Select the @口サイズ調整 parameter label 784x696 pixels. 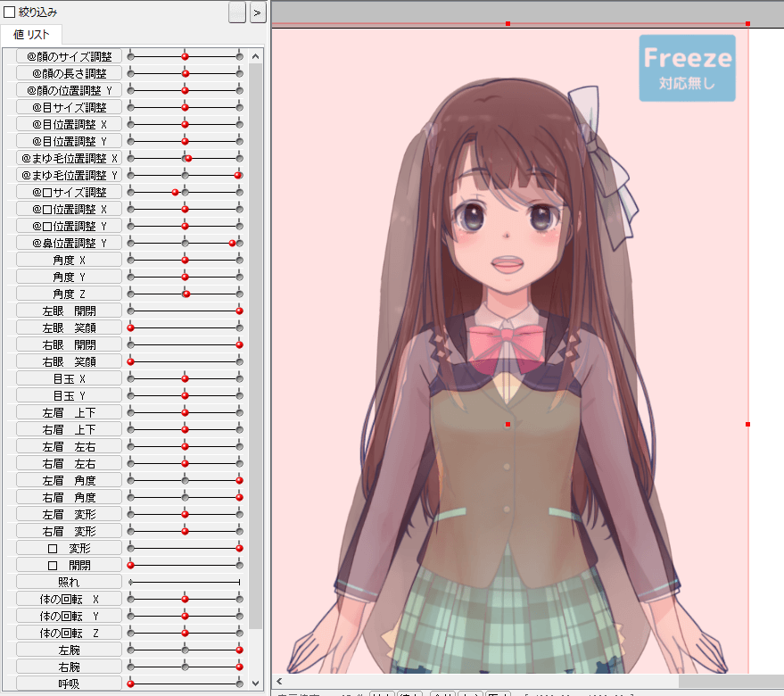click(x=69, y=193)
